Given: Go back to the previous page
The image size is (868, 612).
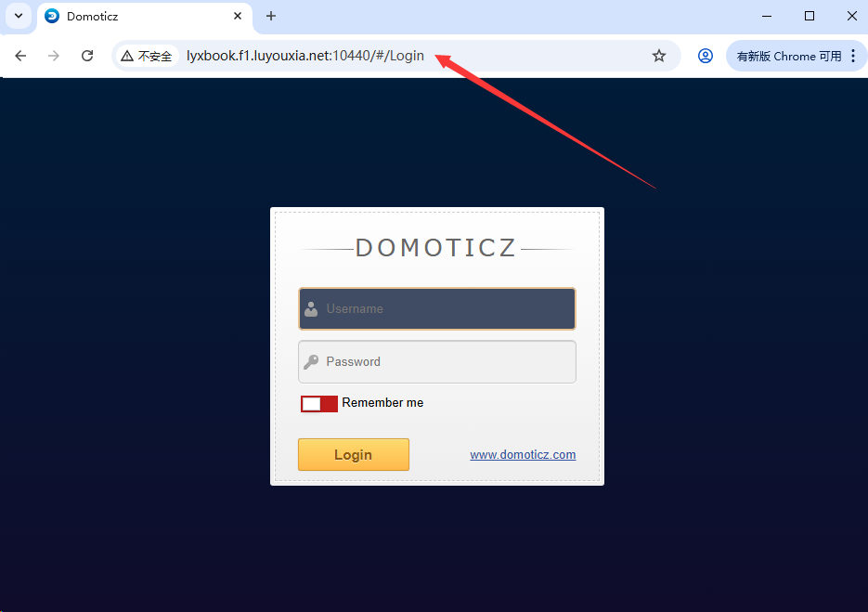Looking at the screenshot, I should click(20, 56).
